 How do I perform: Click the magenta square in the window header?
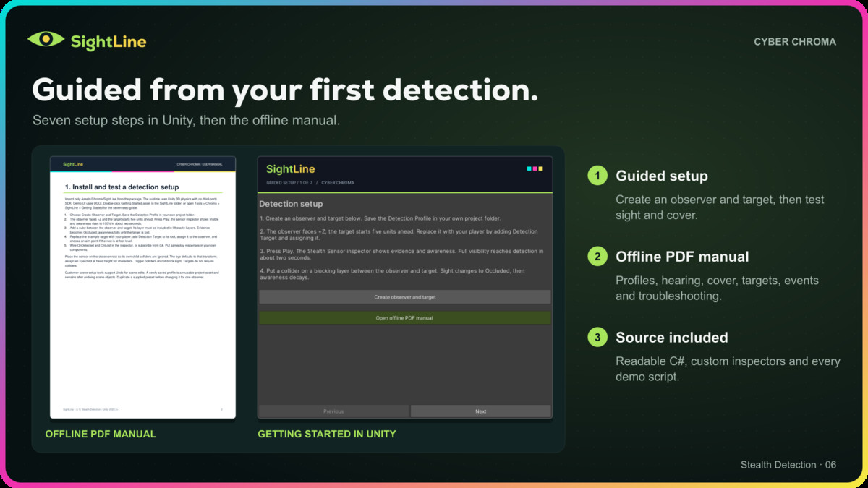tap(535, 168)
